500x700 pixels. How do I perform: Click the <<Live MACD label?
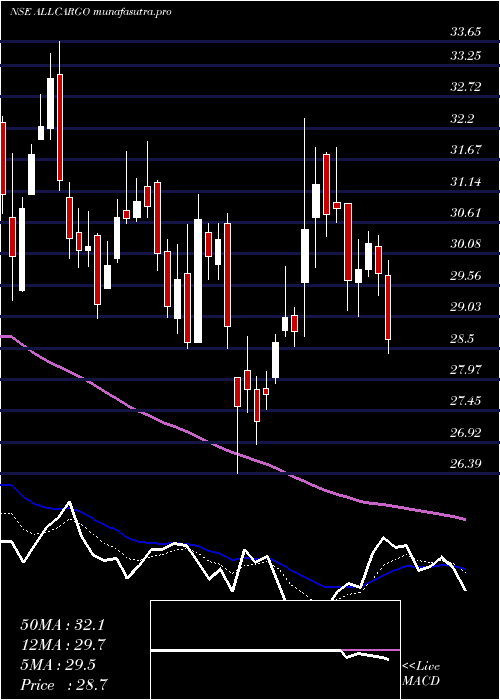[x=421, y=674]
